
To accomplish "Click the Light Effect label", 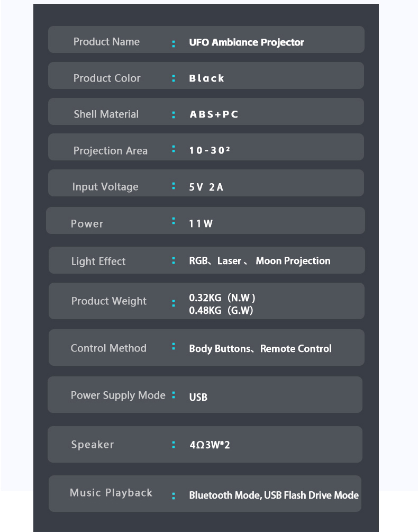I will pos(98,262).
